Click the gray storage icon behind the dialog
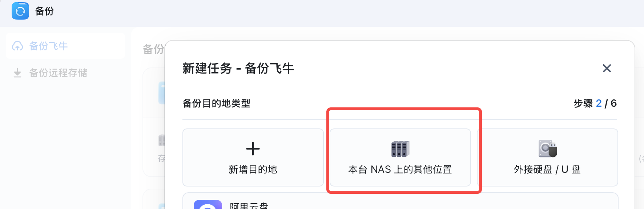The height and width of the screenshot is (209, 644). 162,140
